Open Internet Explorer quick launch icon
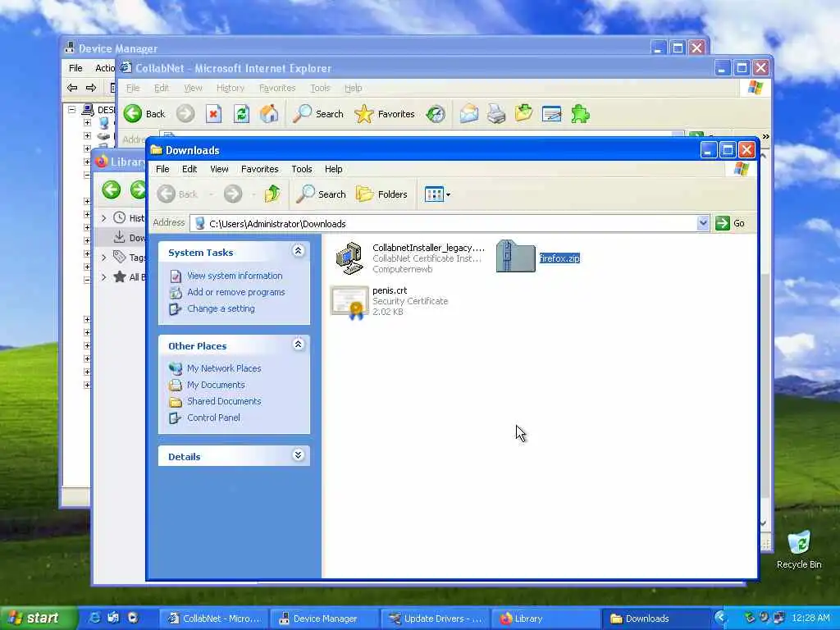This screenshot has height=630, width=840. (94, 618)
